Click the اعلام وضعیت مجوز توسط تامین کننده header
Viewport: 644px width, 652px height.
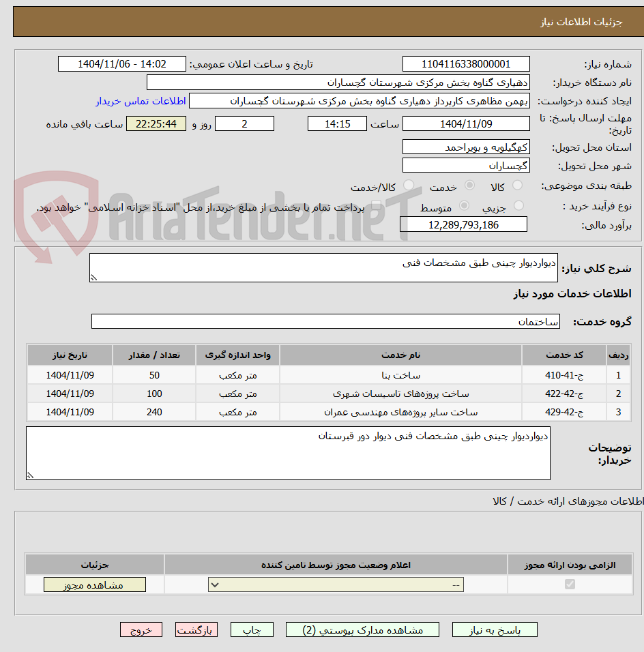pyautogui.click(x=336, y=565)
